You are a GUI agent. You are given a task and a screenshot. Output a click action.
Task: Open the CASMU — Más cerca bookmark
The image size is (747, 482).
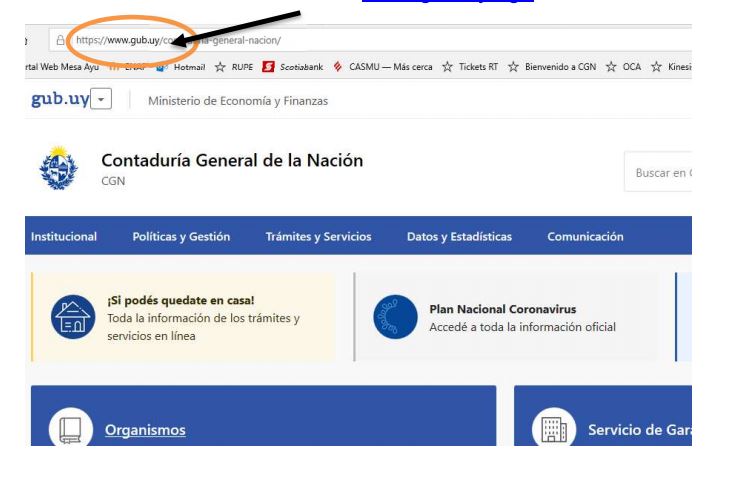coord(383,67)
